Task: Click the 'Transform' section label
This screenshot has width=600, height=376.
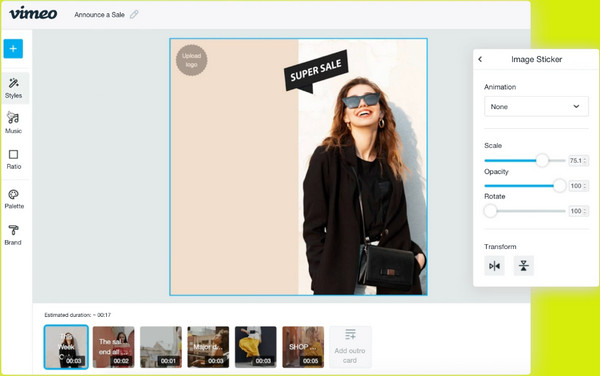Action: [x=500, y=246]
